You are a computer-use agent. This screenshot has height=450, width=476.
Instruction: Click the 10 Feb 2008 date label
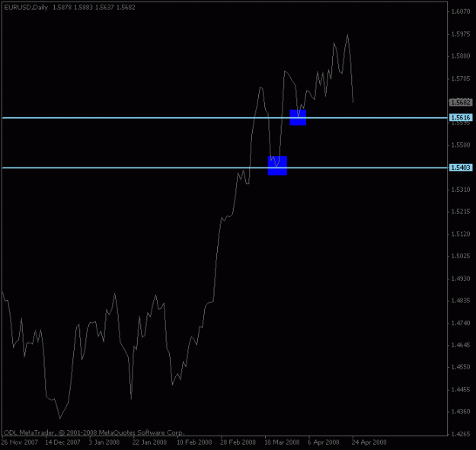(194, 442)
